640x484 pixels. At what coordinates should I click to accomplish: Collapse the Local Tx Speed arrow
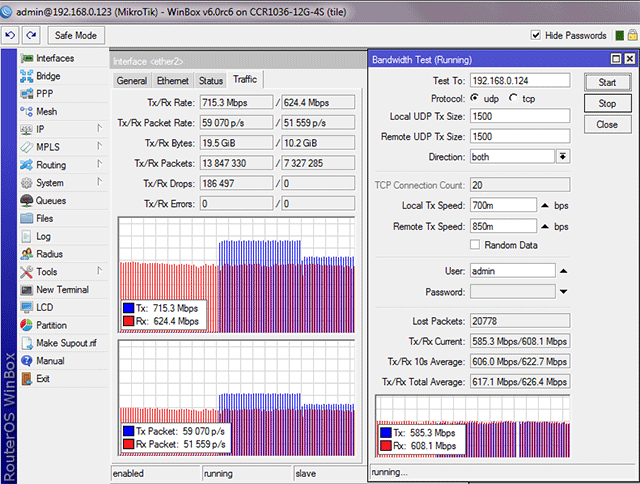(545, 205)
